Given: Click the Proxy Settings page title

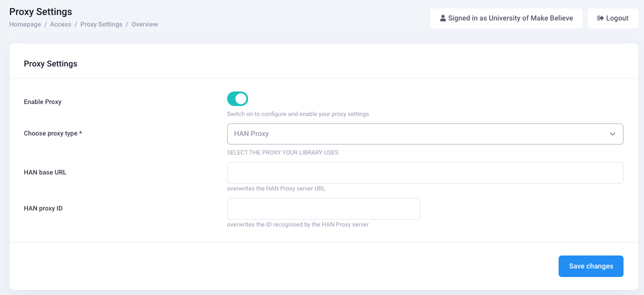Looking at the screenshot, I should pyautogui.click(x=40, y=12).
